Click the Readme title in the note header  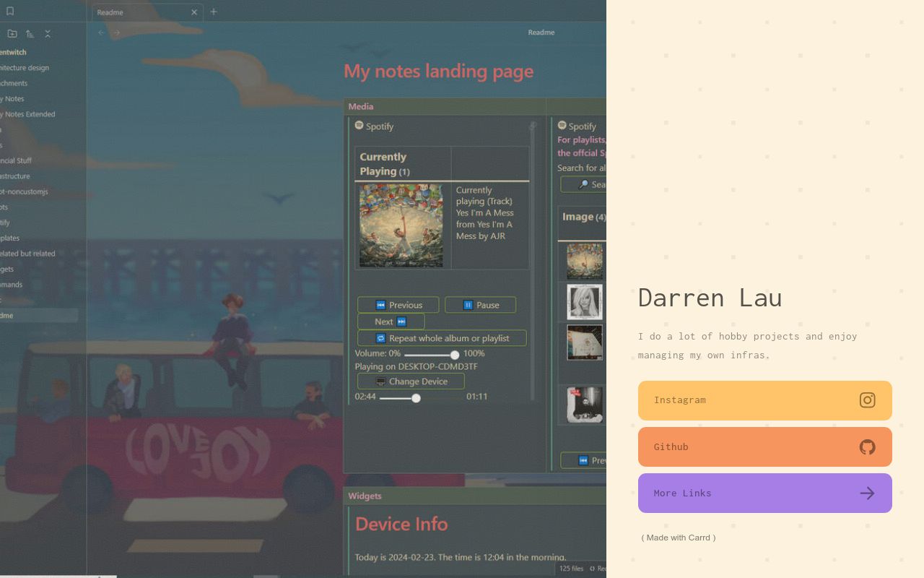pyautogui.click(x=541, y=33)
